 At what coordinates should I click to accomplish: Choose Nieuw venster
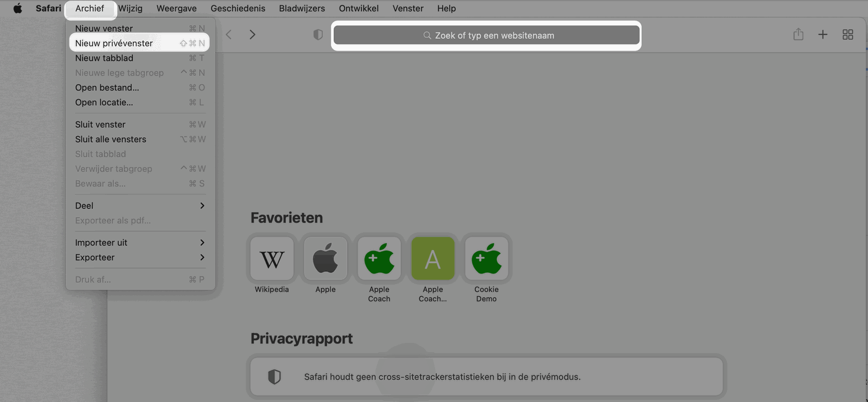(x=140, y=28)
